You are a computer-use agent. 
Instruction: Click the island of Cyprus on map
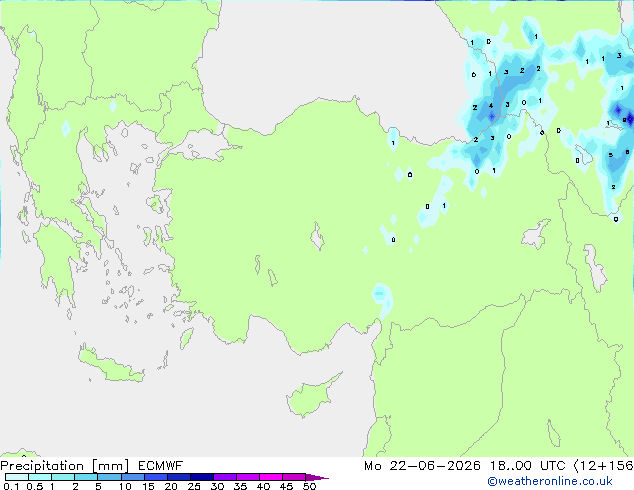[311, 397]
